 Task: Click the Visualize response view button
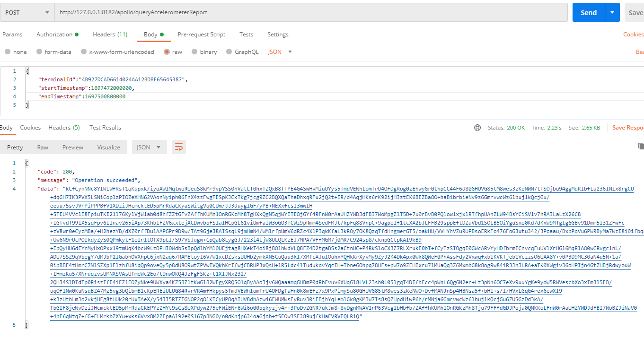pyautogui.click(x=108, y=148)
